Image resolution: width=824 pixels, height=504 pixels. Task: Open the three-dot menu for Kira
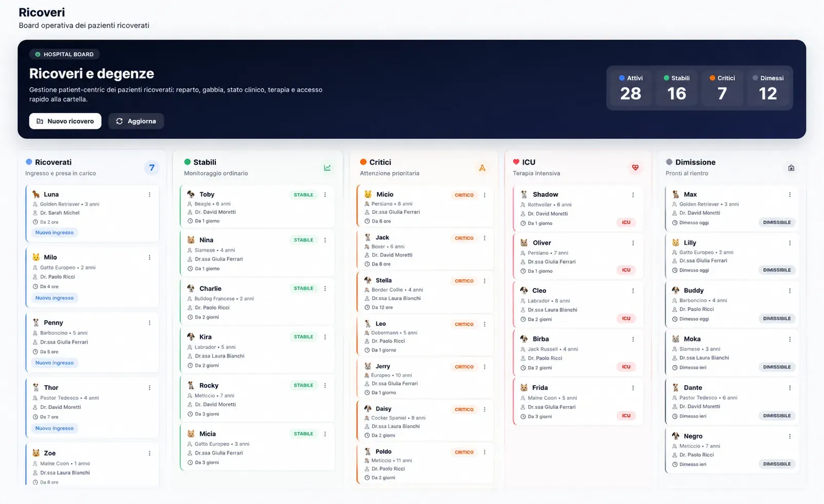325,337
